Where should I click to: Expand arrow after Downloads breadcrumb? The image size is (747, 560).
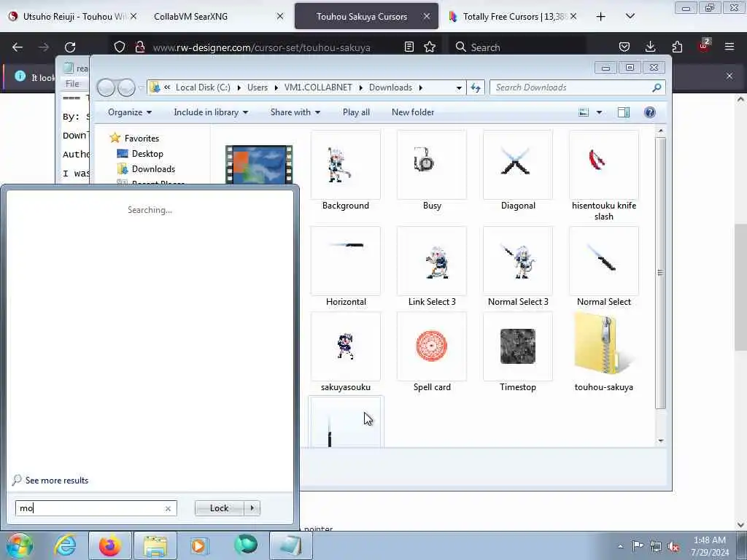coord(421,87)
